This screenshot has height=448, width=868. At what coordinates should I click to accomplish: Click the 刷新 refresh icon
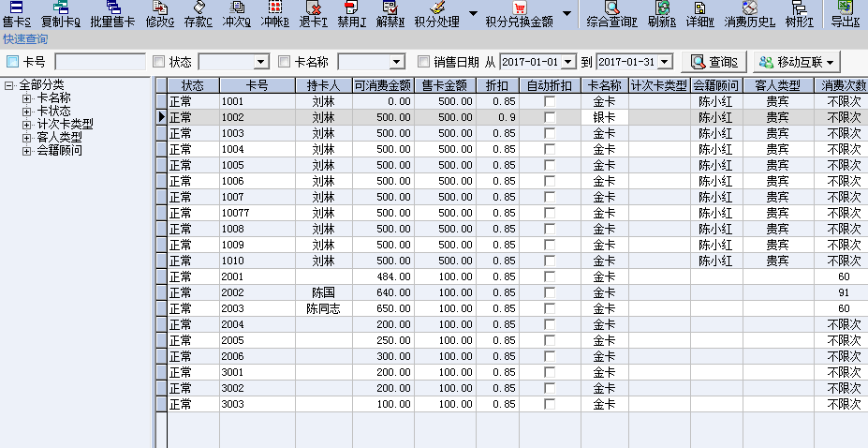[x=662, y=13]
